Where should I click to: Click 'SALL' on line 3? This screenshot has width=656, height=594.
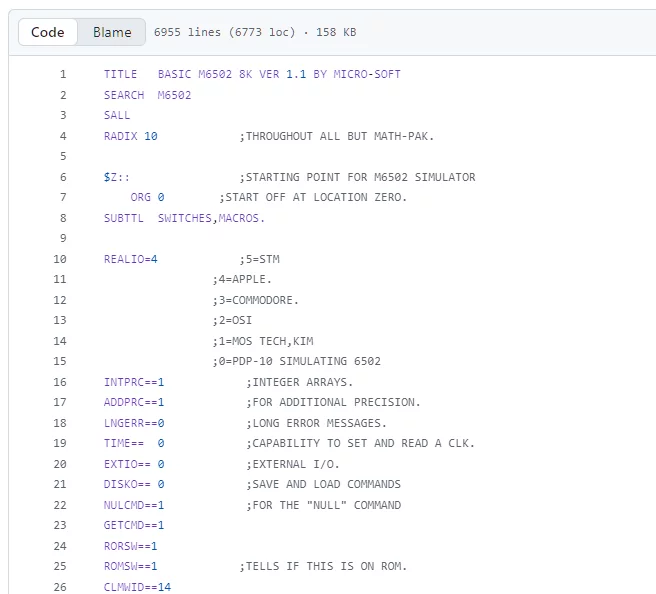pyautogui.click(x=117, y=115)
